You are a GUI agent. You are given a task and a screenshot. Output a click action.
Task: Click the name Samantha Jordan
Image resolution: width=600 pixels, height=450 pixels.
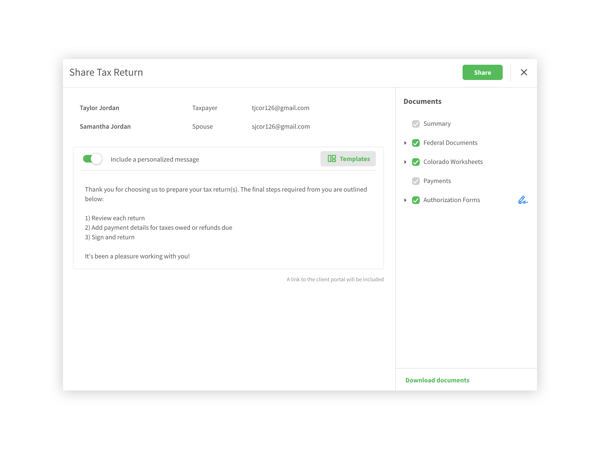[x=105, y=126]
